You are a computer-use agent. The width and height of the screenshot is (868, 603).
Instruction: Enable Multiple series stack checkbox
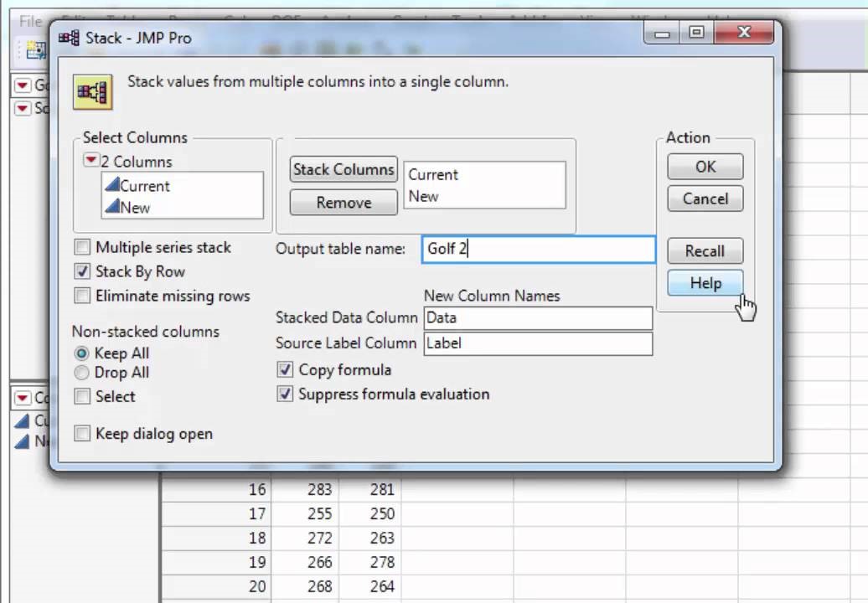(82, 247)
